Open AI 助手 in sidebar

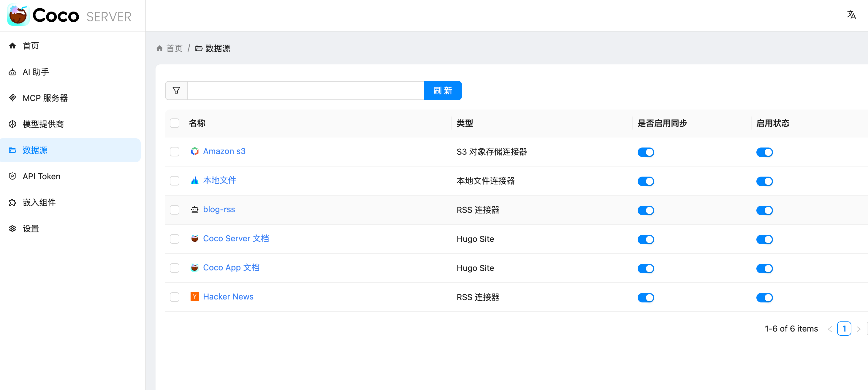point(36,72)
